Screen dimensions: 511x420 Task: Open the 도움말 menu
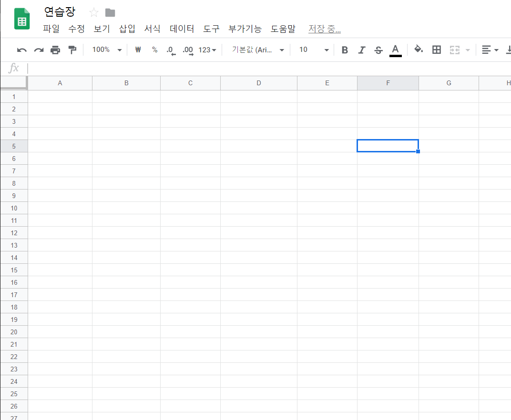click(x=283, y=29)
